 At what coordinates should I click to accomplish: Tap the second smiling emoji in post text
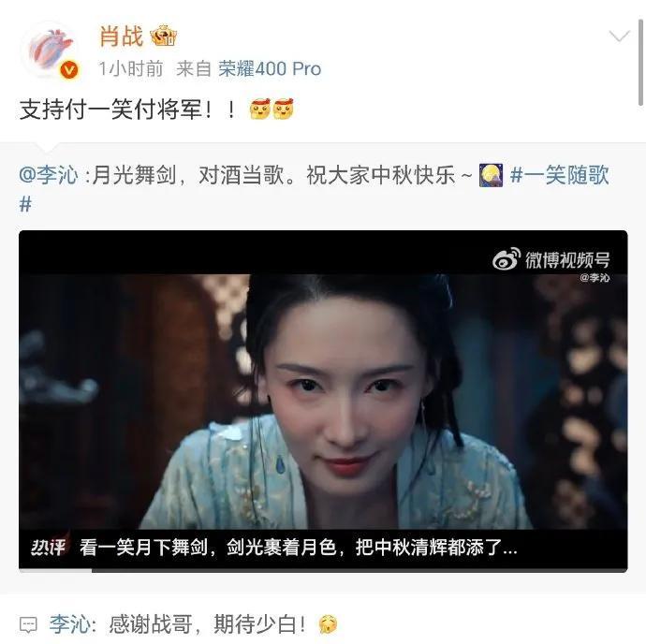point(284,110)
